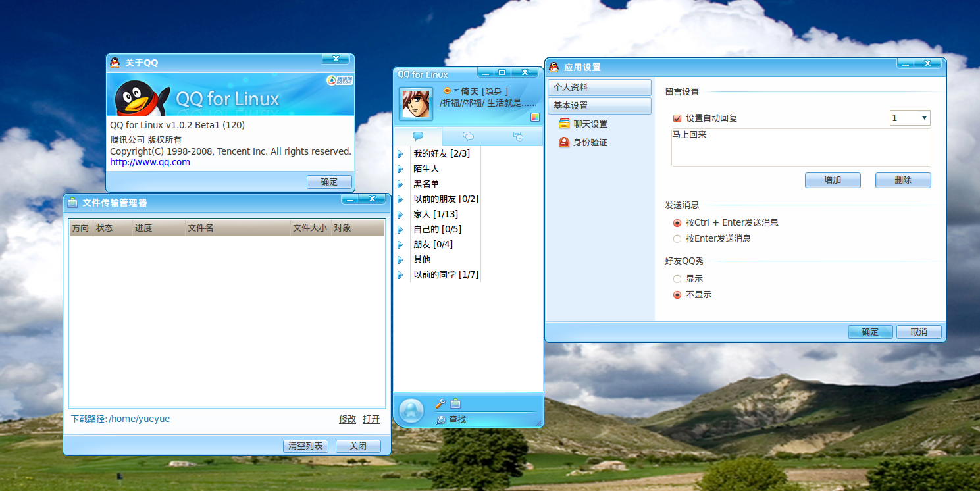This screenshot has width=980, height=491.
Task: Click the penguin icon in 应用设置 title bar
Action: point(554,66)
